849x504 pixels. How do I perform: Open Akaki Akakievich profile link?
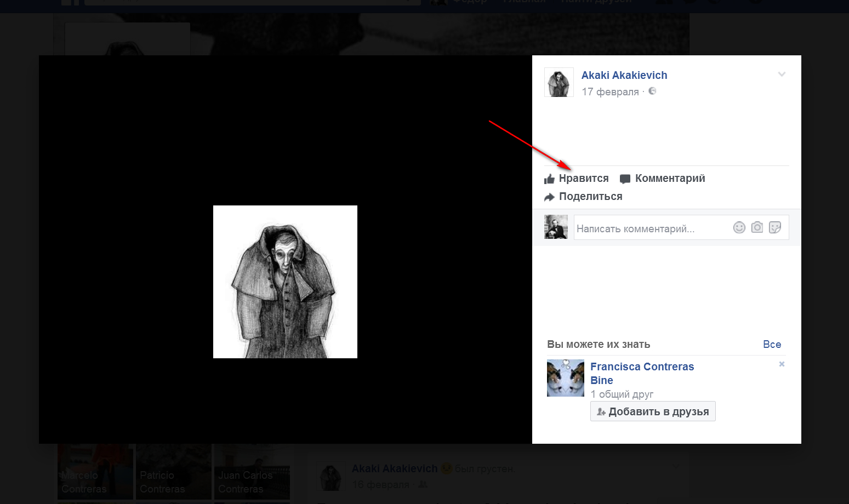624,76
